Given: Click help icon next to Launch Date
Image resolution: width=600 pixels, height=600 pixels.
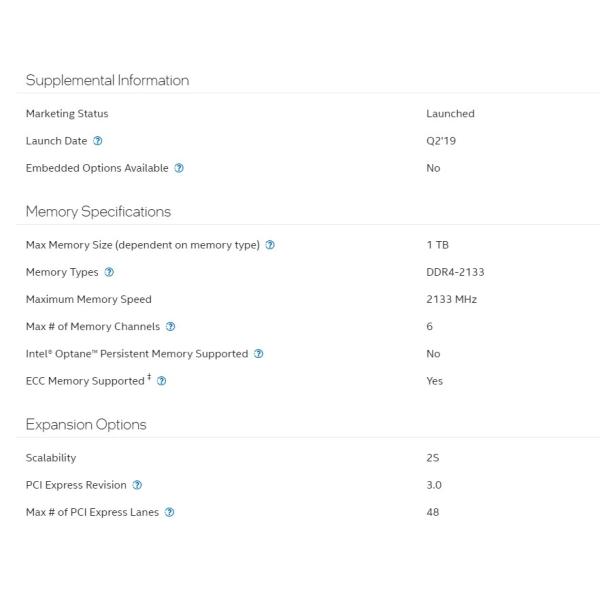Looking at the screenshot, I should point(98,141).
